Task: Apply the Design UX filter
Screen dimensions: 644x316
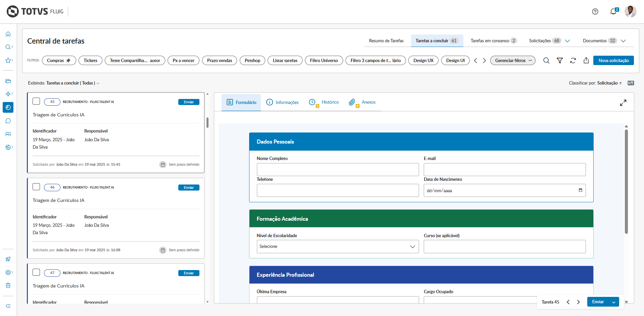Action: point(423,60)
